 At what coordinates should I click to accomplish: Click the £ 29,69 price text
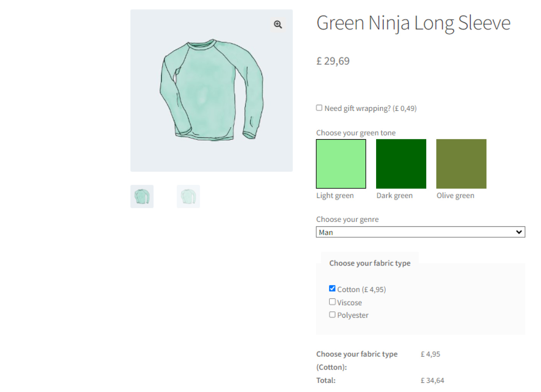pos(333,61)
